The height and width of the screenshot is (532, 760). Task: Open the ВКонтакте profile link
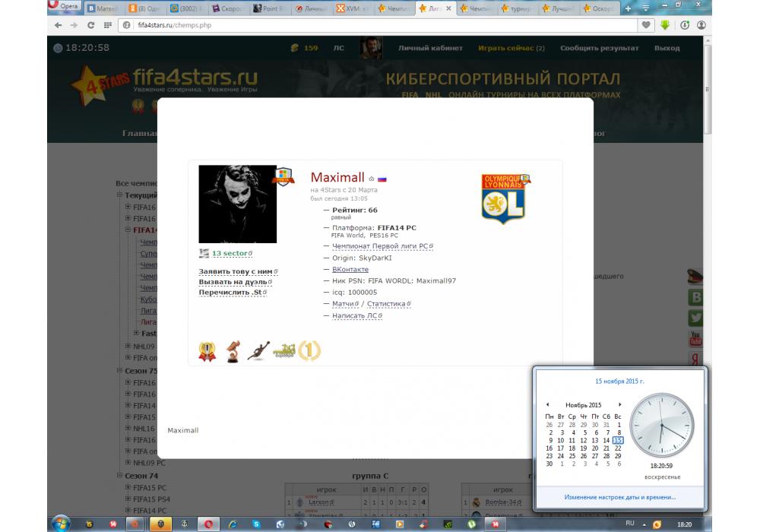[350, 269]
